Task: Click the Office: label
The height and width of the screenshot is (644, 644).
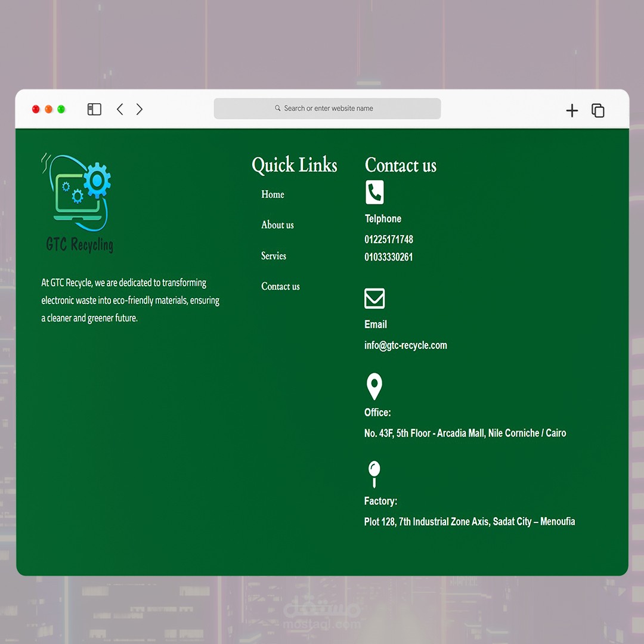Action: coord(377,413)
